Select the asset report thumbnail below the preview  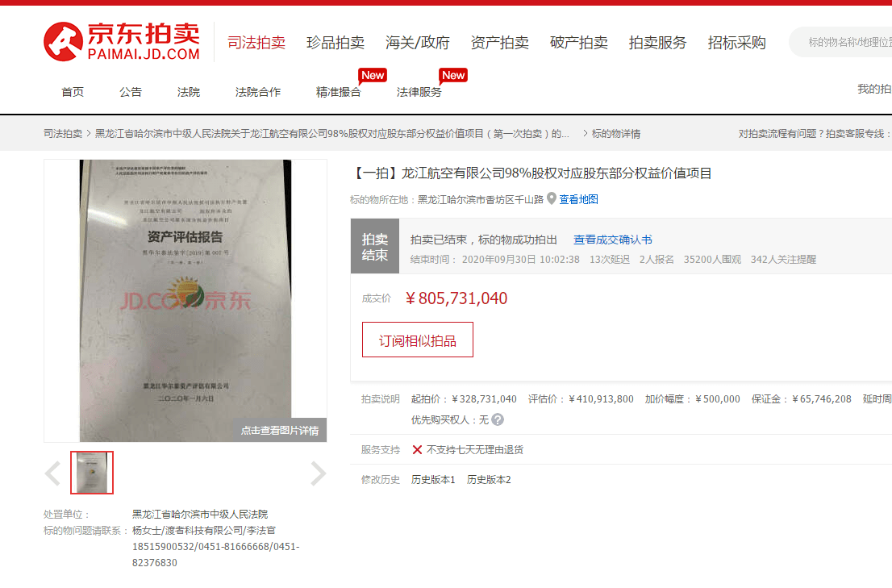(91, 473)
